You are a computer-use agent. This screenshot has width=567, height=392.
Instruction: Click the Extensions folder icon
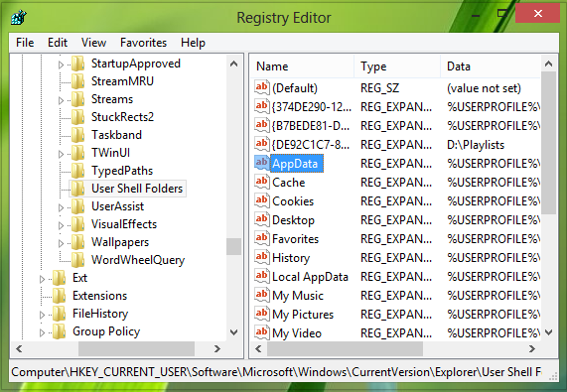pyautogui.click(x=59, y=296)
